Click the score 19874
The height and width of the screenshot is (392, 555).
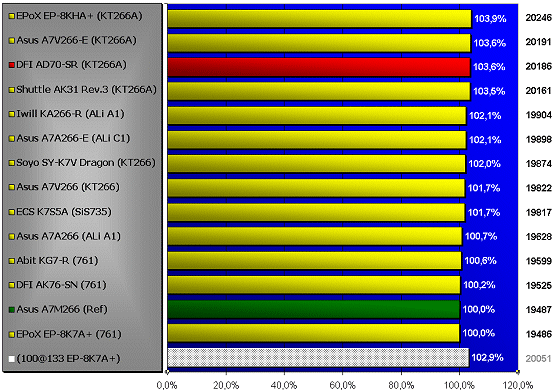(x=539, y=164)
